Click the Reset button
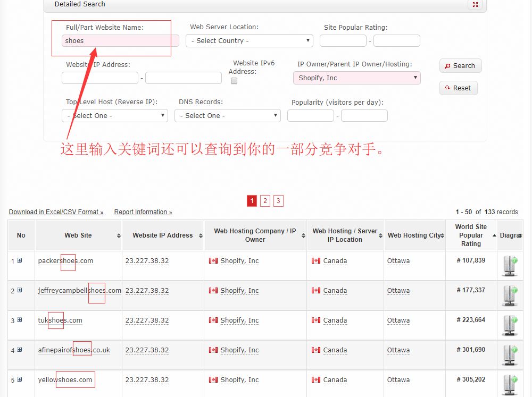Viewport: 532px width, 397px height. (459, 88)
